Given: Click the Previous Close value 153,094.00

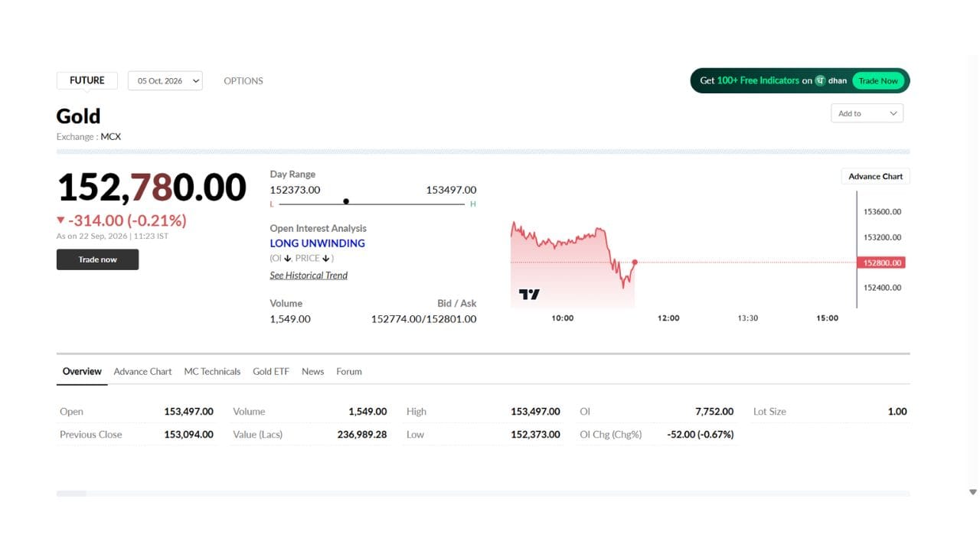Looking at the screenshot, I should [x=188, y=435].
